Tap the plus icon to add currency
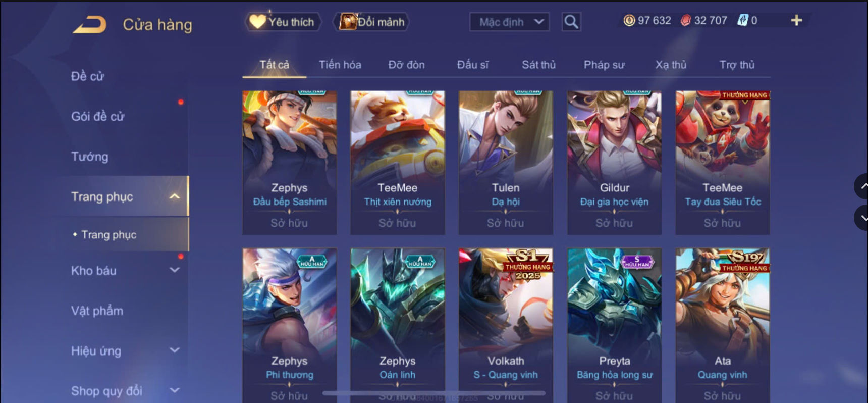 click(796, 20)
